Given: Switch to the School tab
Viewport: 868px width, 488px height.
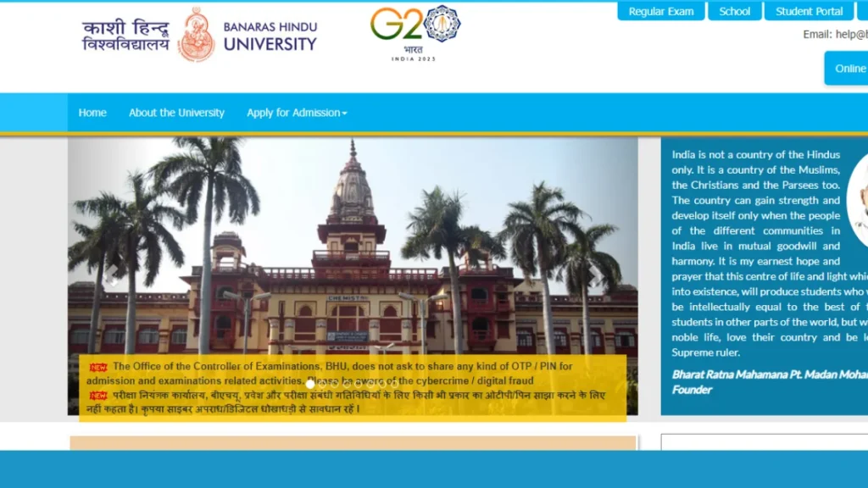Looking at the screenshot, I should [x=734, y=11].
